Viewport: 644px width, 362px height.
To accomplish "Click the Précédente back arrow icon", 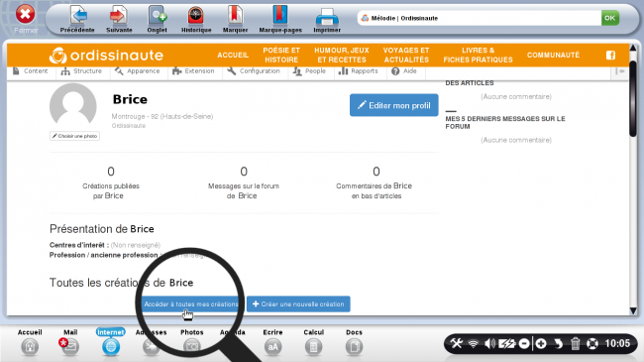I will pyautogui.click(x=78, y=16).
